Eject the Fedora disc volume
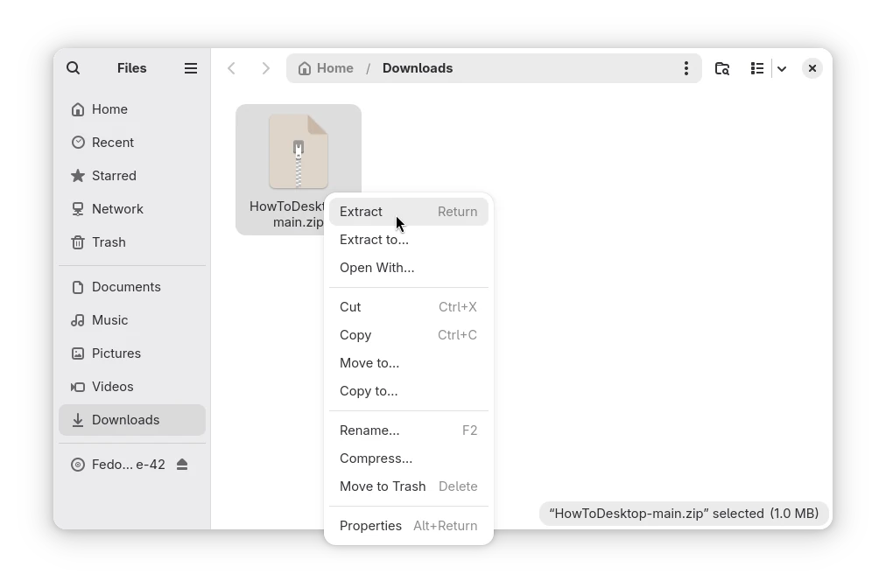Image resolution: width=886 pixels, height=588 pixels. click(182, 465)
